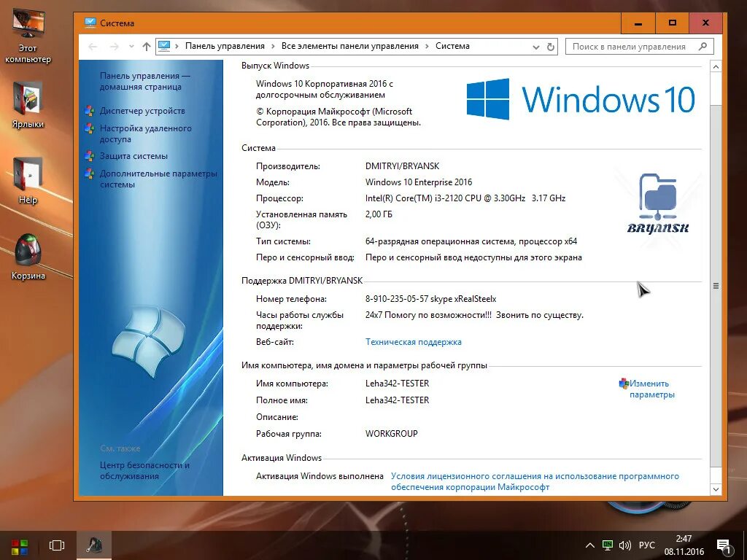Screen dimensions: 747x560
Task: Refresh the Система page
Action: pos(551,47)
